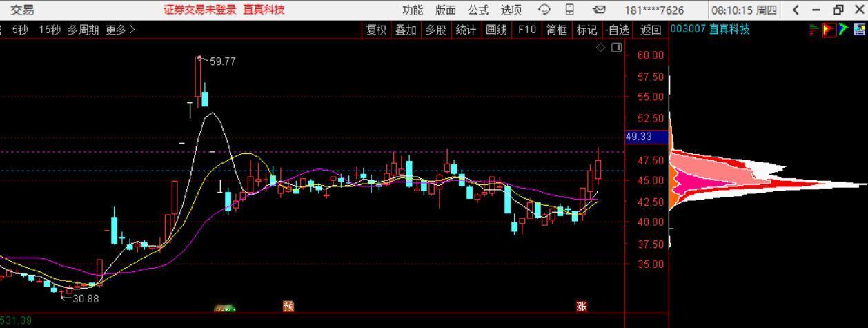Image resolution: width=868 pixels, height=328 pixels.
Task: Select the 15秒 period tab
Action: pos(50,30)
